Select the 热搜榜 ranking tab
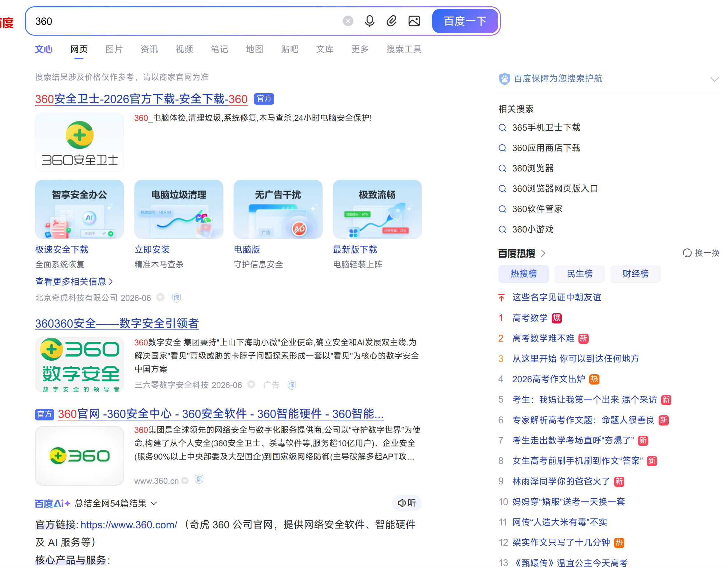 (523, 274)
